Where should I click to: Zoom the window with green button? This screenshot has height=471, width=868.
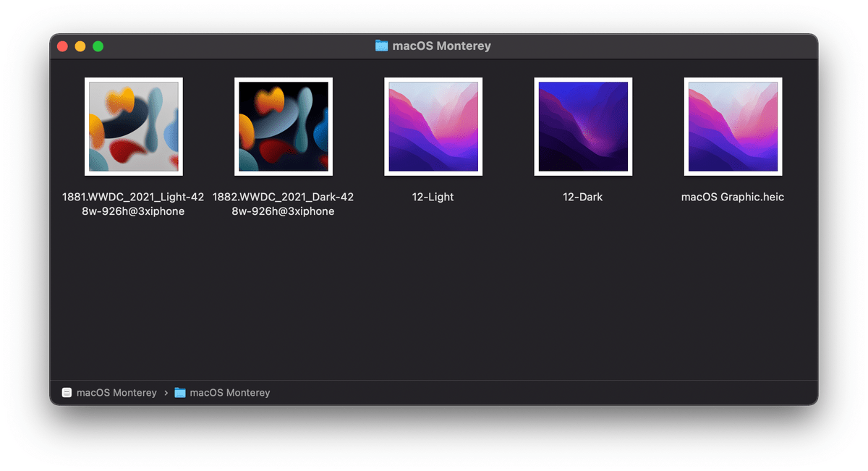tap(98, 46)
